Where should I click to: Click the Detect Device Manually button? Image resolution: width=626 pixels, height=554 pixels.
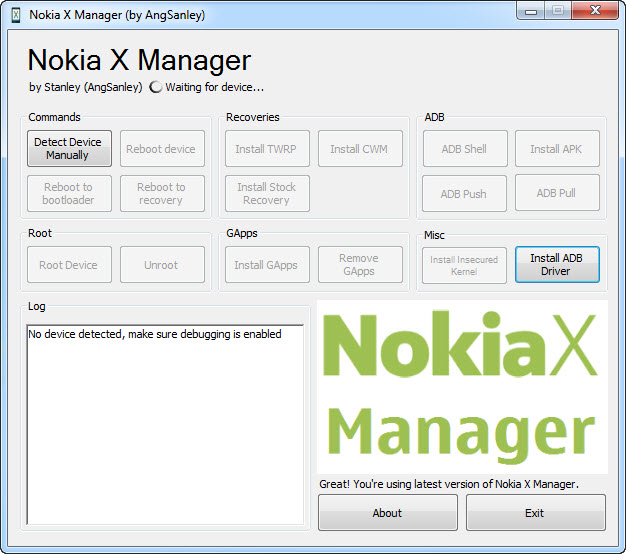[x=69, y=148]
